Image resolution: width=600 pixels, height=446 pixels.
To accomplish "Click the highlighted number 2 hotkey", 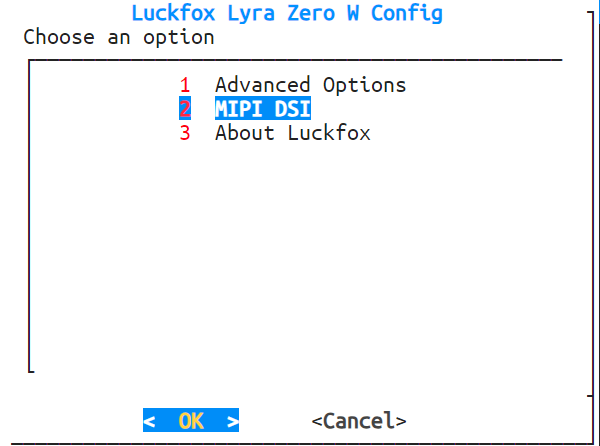I will click(x=185, y=109).
